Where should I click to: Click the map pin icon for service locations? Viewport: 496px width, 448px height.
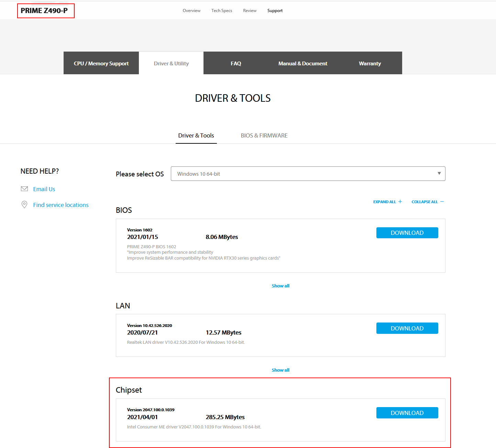tap(24, 205)
